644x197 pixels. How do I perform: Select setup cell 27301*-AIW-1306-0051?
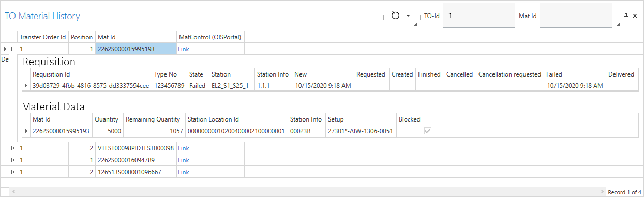pyautogui.click(x=361, y=131)
